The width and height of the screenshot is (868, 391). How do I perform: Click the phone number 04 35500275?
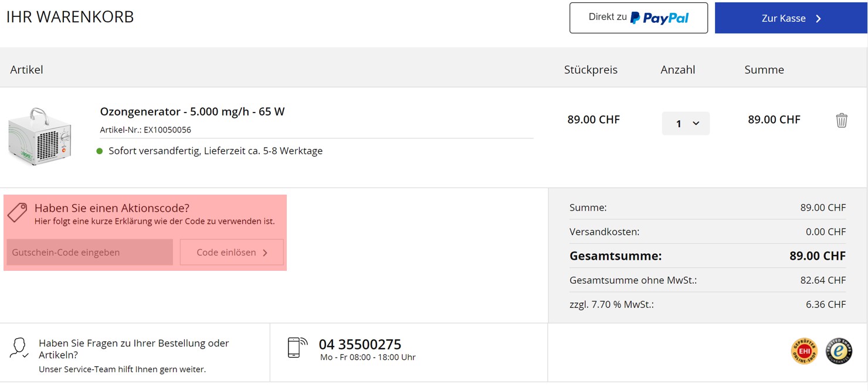[360, 344]
